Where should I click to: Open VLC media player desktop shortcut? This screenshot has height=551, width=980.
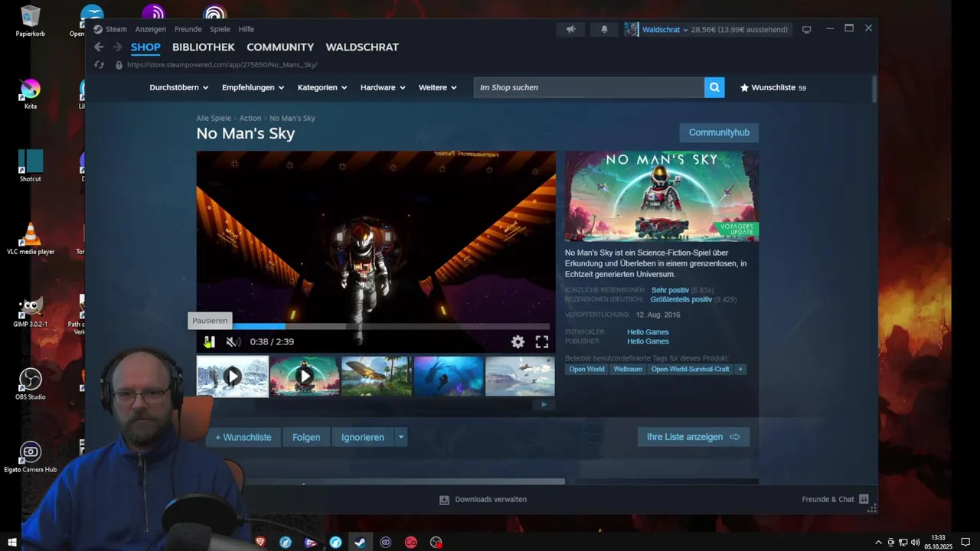coord(31,239)
